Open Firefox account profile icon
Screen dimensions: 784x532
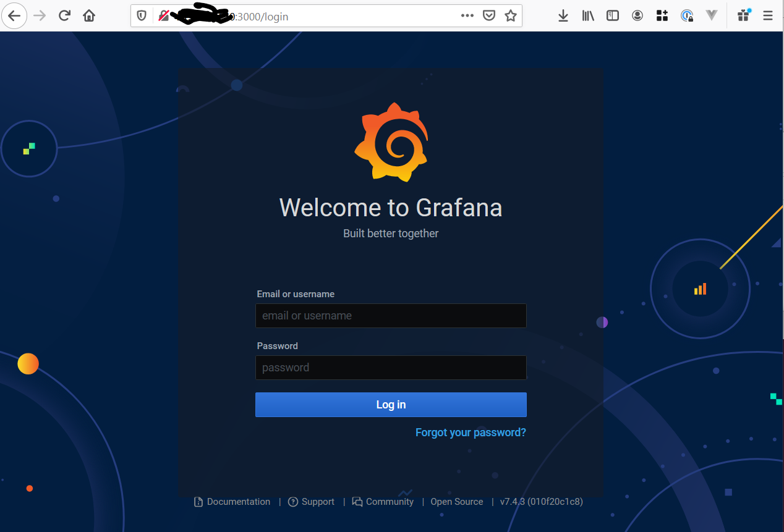(637, 16)
